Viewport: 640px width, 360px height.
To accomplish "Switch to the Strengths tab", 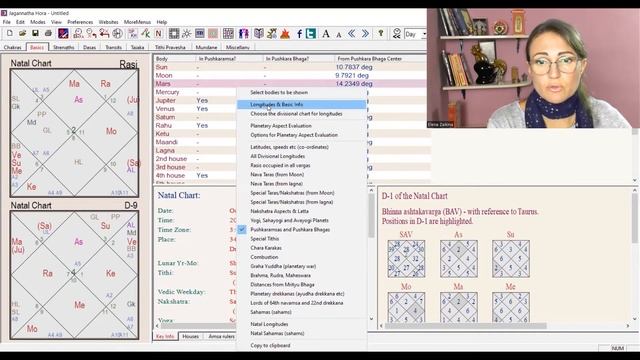I will pyautogui.click(x=64, y=47).
